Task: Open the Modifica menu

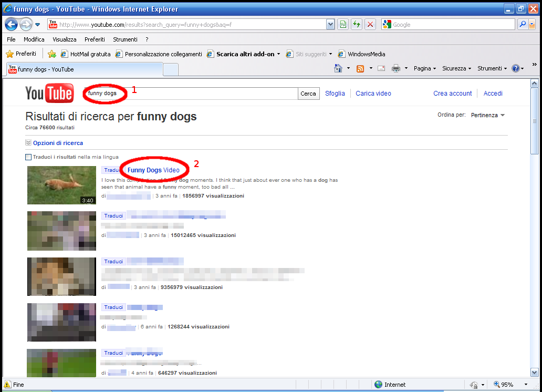Action: (x=34, y=39)
